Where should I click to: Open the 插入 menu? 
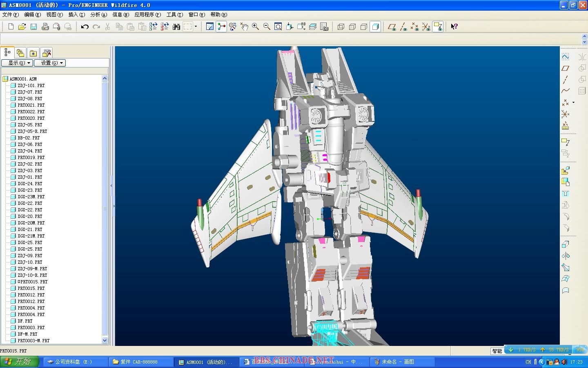(76, 15)
